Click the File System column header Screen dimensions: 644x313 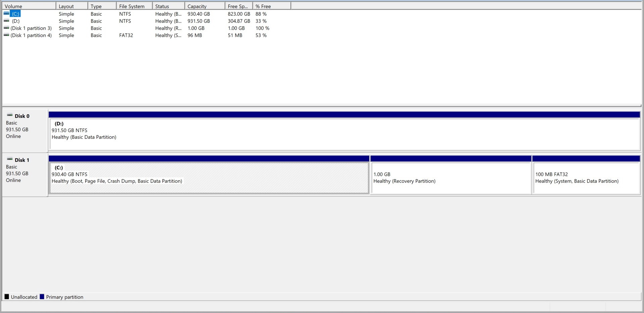pos(133,6)
